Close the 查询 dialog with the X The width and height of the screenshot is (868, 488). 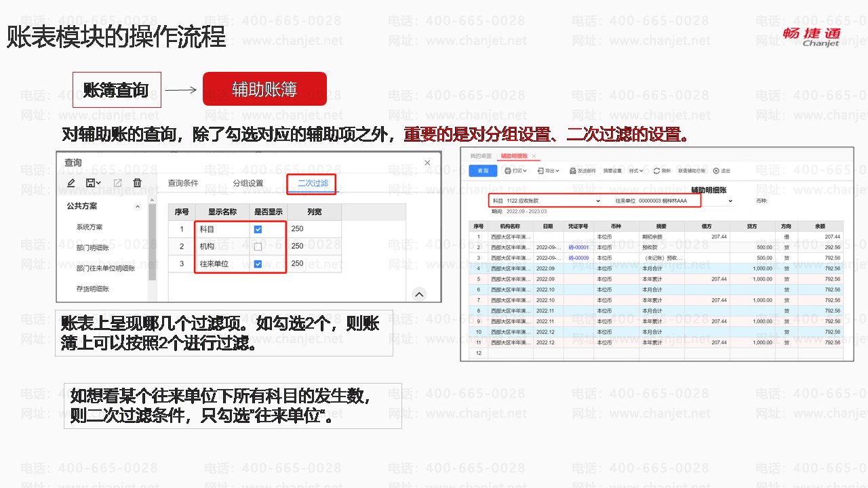coord(427,163)
